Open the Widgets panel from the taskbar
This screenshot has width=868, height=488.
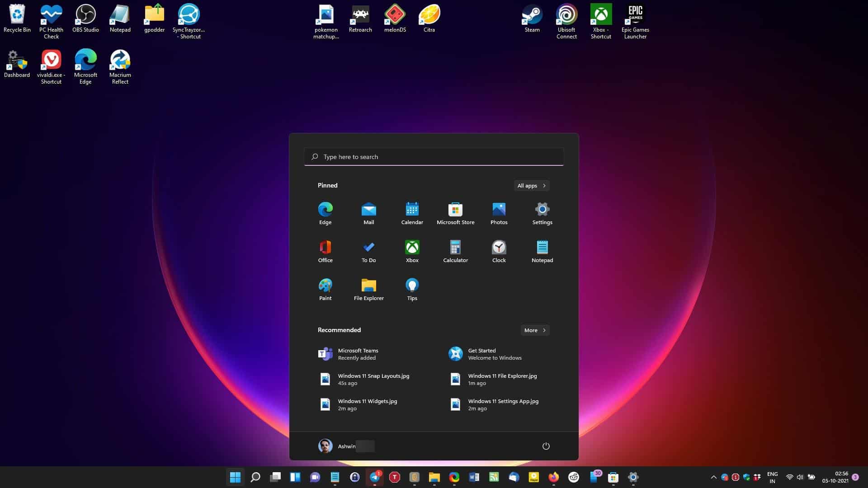point(295,477)
